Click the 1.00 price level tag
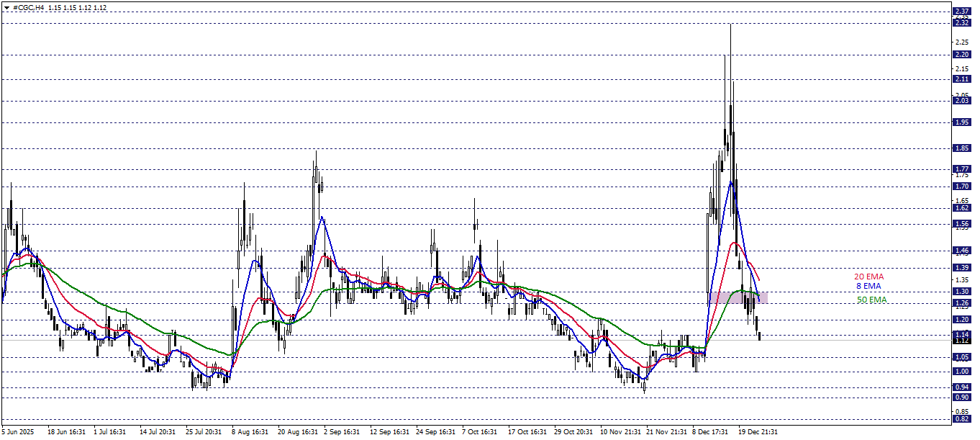Image resolution: width=980 pixels, height=440 pixels. (961, 372)
